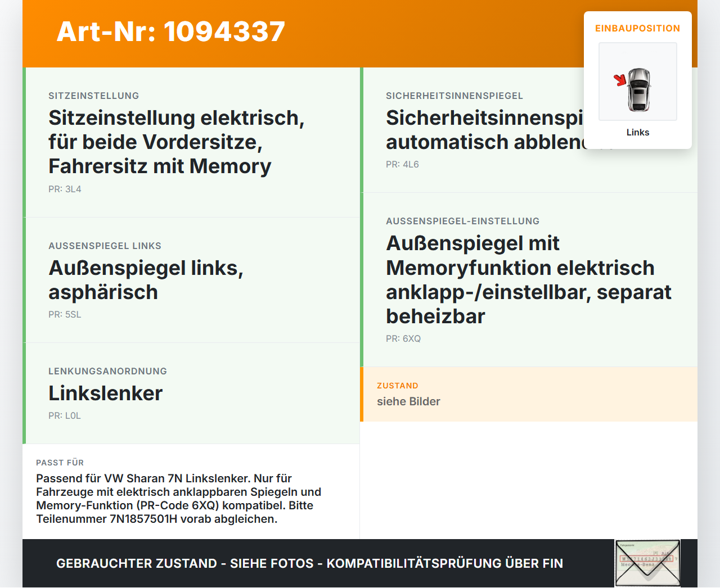The height and width of the screenshot is (588, 720).
Task: Click the PR: 5SL code
Action: point(65,315)
